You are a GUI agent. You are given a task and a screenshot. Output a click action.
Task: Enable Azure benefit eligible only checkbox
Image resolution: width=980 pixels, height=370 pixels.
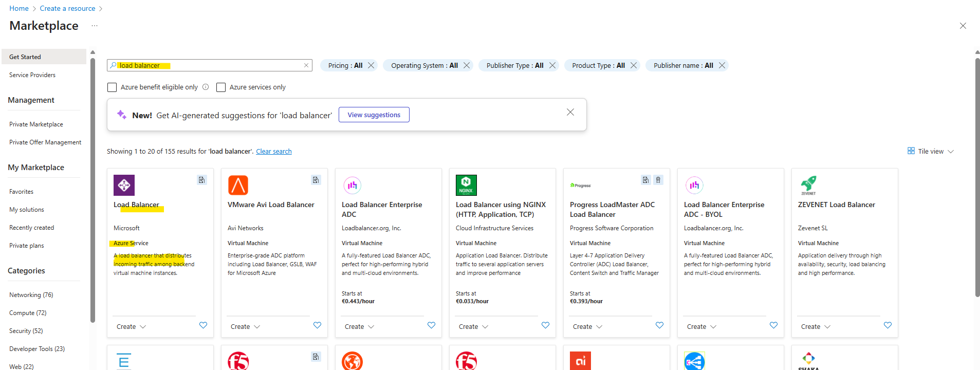coord(112,87)
